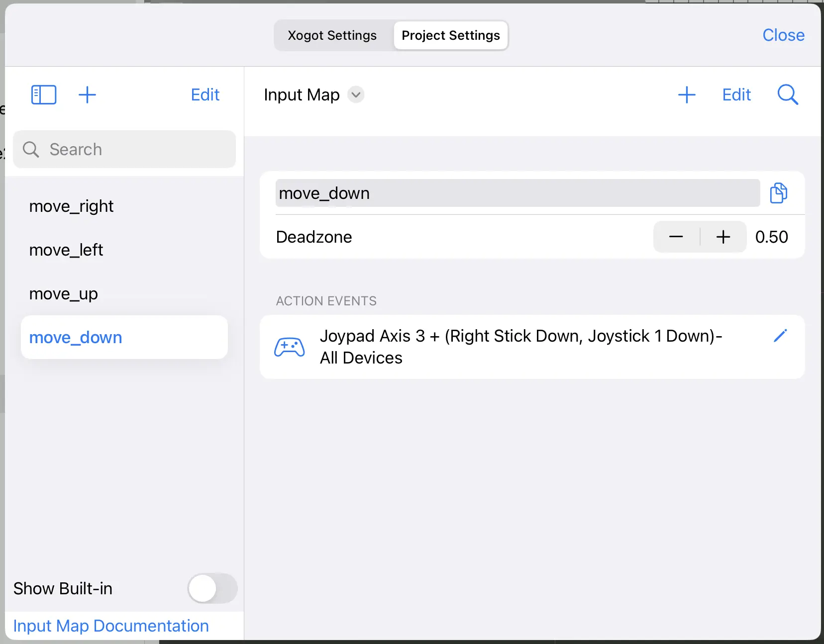Image resolution: width=824 pixels, height=644 pixels.
Task: Increase the Deadzone value with plus
Action: pyautogui.click(x=723, y=237)
